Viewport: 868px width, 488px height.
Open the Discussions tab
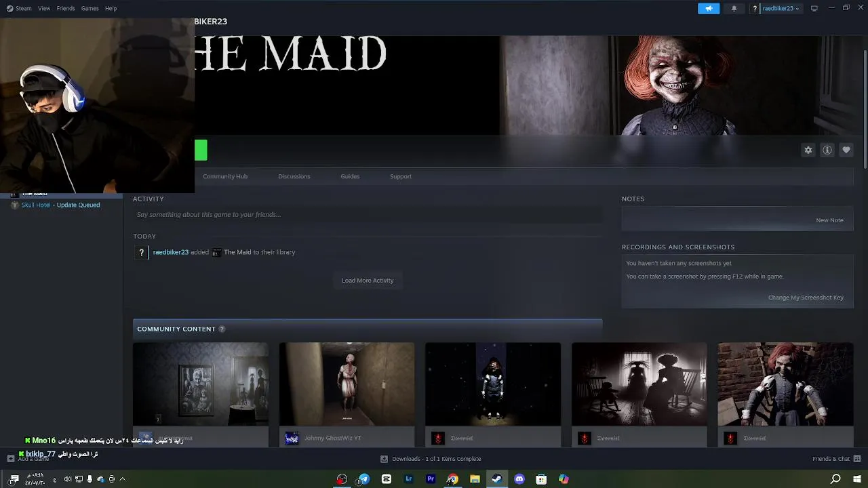[x=294, y=176]
